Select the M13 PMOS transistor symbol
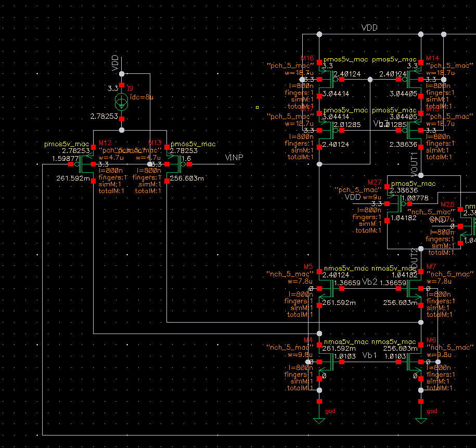This screenshot has width=476, height=448. click(x=178, y=164)
